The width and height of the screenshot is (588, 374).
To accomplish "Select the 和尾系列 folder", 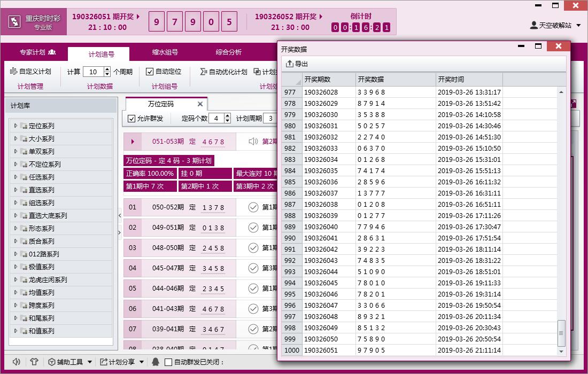I will 37,318.
